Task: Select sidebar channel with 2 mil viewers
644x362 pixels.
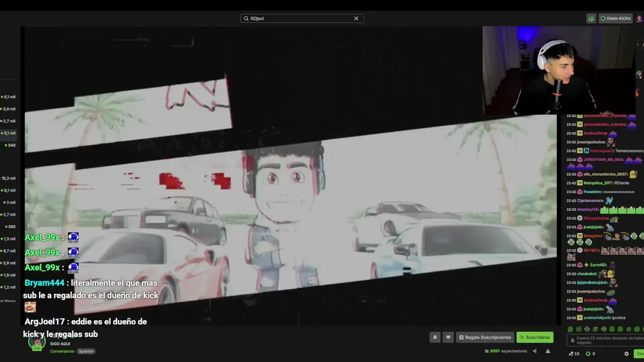Action: pos(9,202)
